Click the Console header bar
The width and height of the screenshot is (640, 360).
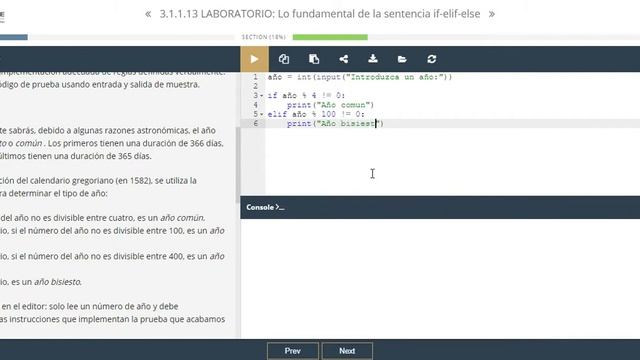[x=440, y=207]
